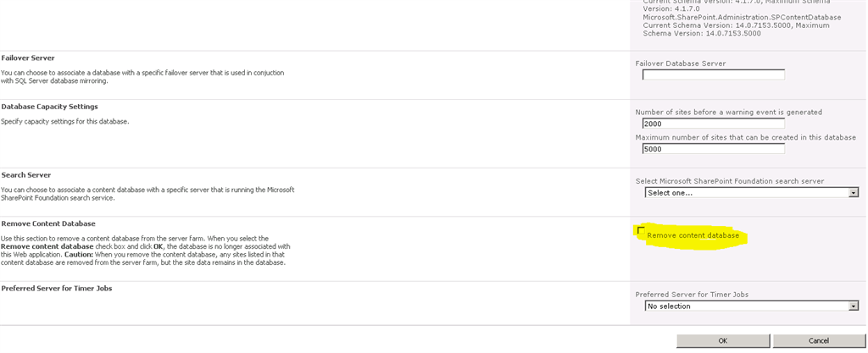
Task: Check the Remove content database checkbox
Action: 641,231
